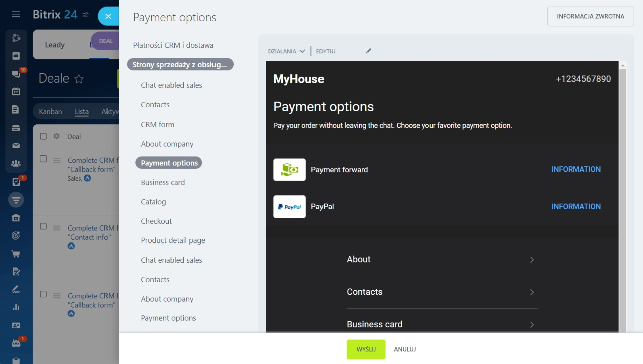
Task: Expand the Contacts section chevron in preview
Action: click(x=532, y=292)
